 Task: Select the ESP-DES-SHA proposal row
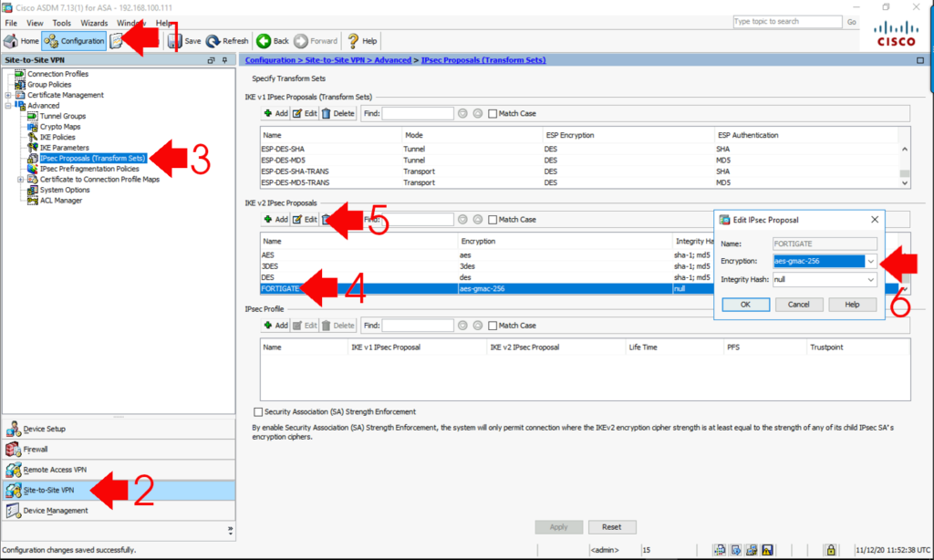pos(579,149)
